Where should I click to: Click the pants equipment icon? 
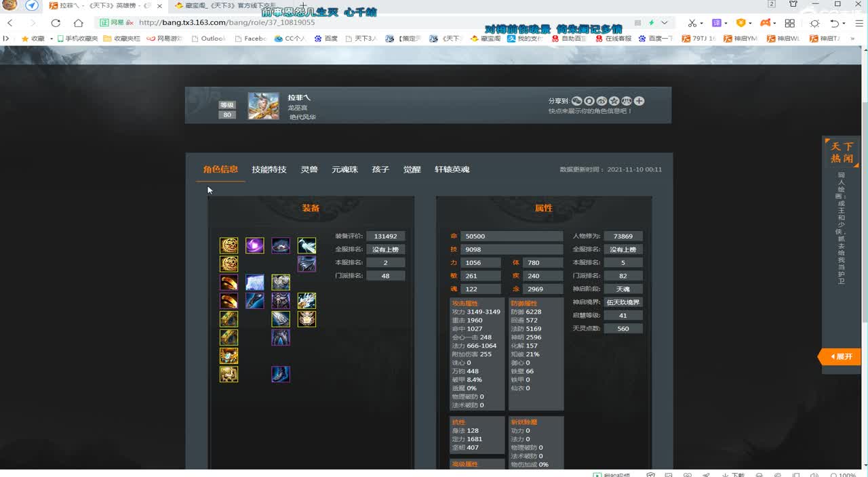point(281,337)
